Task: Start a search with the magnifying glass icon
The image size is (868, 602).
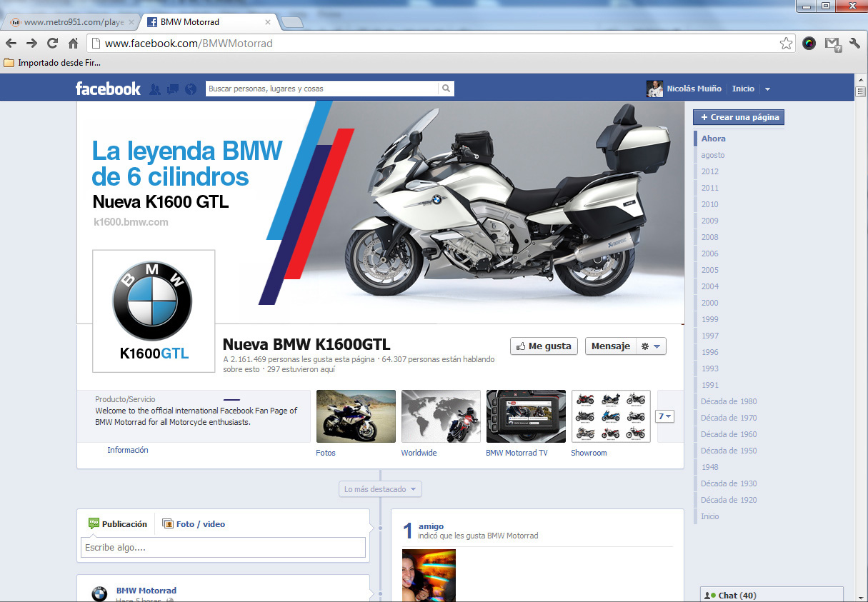Action: tap(446, 89)
